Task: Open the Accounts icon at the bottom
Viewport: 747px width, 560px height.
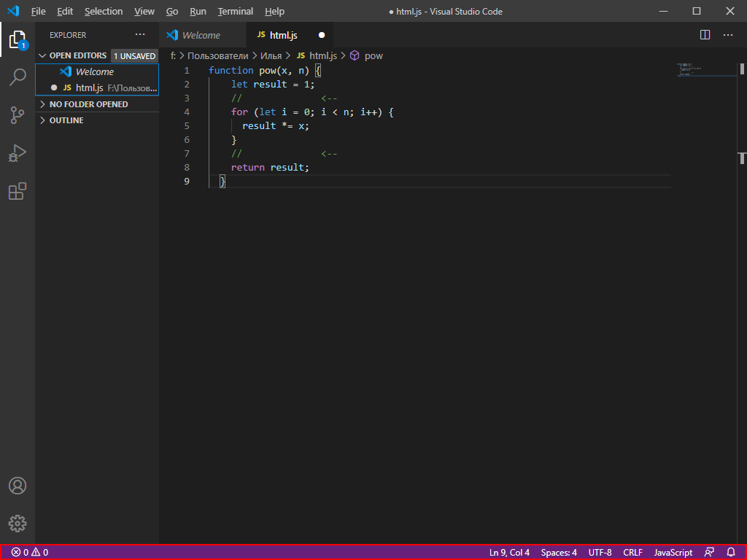Action: [x=18, y=486]
